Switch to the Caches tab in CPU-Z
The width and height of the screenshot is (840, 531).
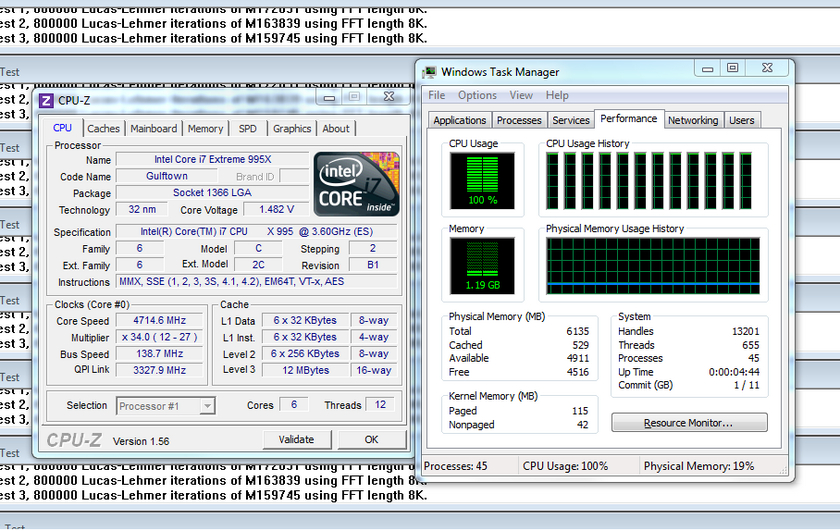point(103,129)
